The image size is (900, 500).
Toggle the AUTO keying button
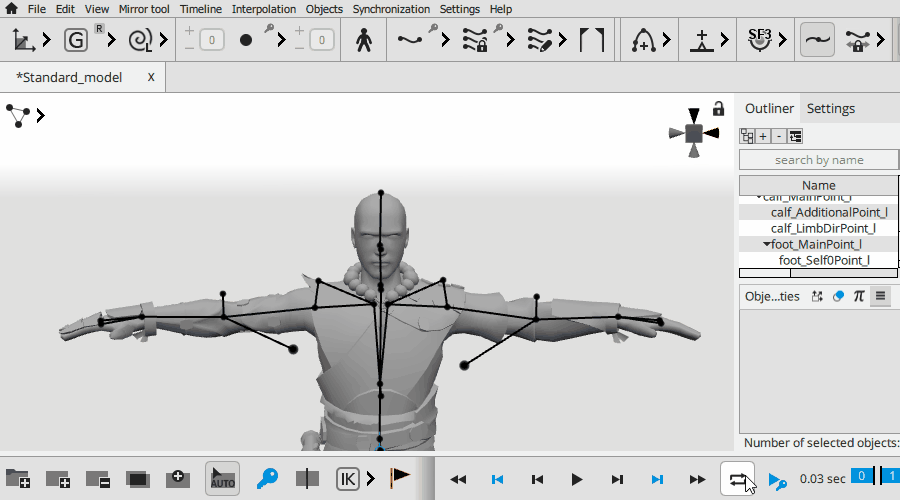222,479
